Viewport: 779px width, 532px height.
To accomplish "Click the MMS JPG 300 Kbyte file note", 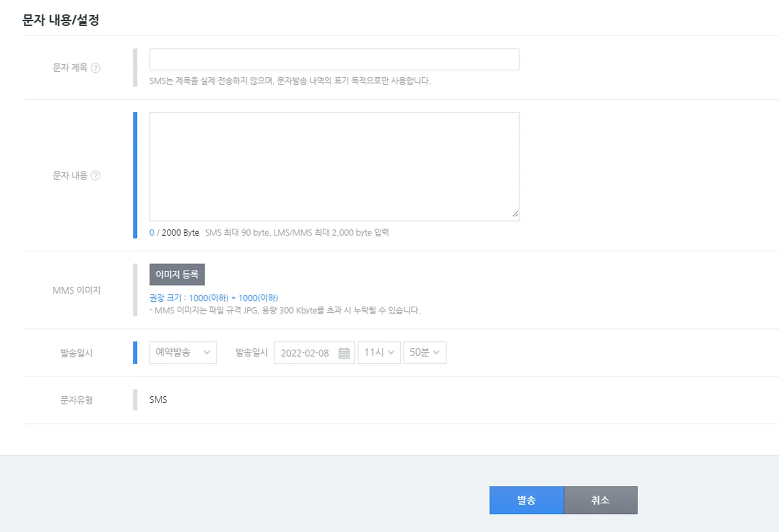I will [x=285, y=310].
